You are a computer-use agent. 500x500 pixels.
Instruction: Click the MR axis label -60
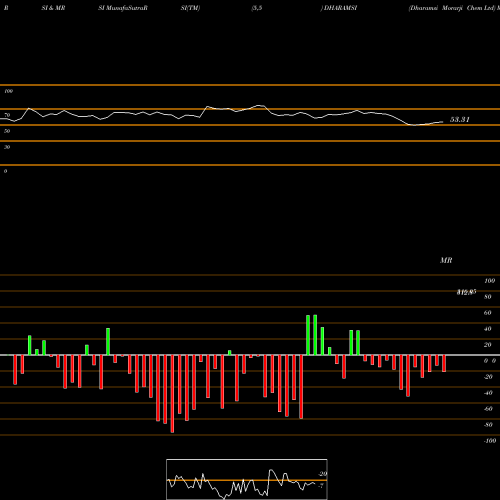tap(488, 409)
